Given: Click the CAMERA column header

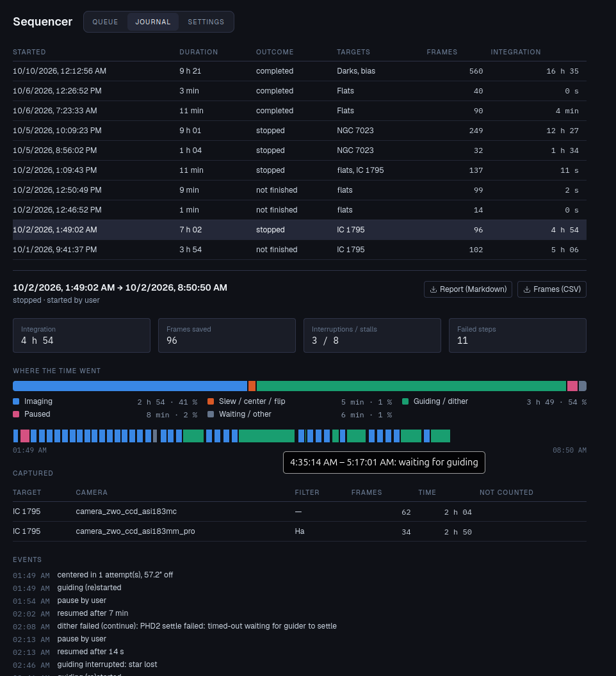Looking at the screenshot, I should 92,492.
